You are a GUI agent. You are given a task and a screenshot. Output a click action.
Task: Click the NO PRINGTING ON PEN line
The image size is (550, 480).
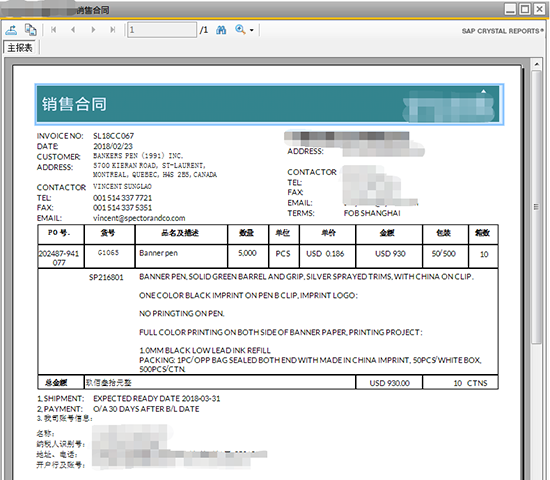pos(182,313)
